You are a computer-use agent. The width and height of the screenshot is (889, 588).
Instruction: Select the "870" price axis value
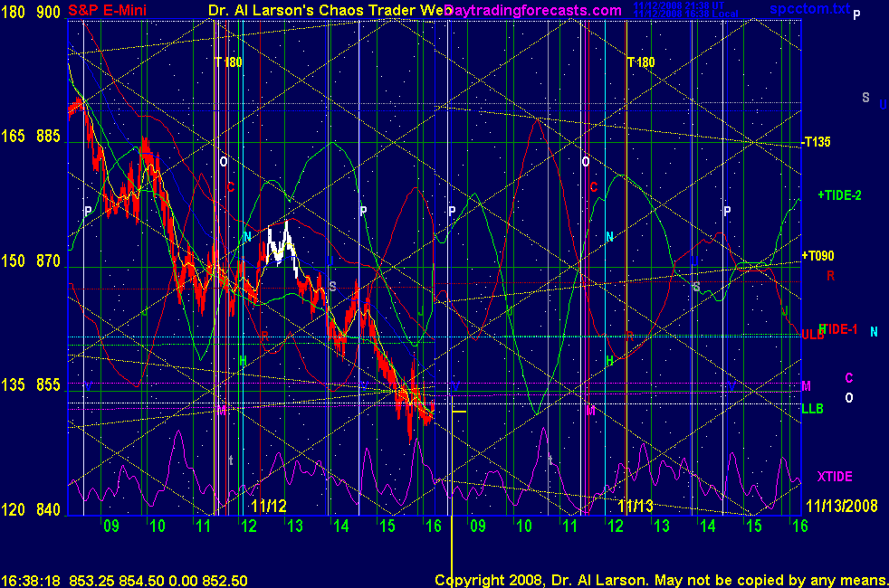coord(48,261)
